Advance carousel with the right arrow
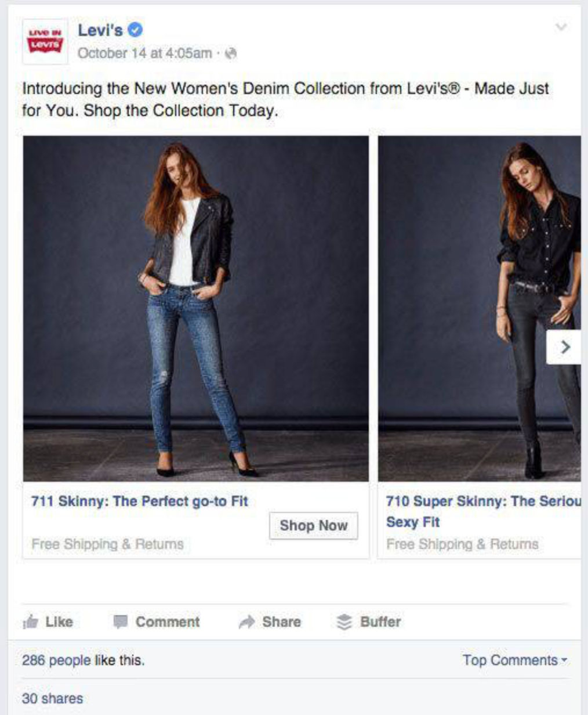Screen dimensions: 588x715 coord(565,347)
